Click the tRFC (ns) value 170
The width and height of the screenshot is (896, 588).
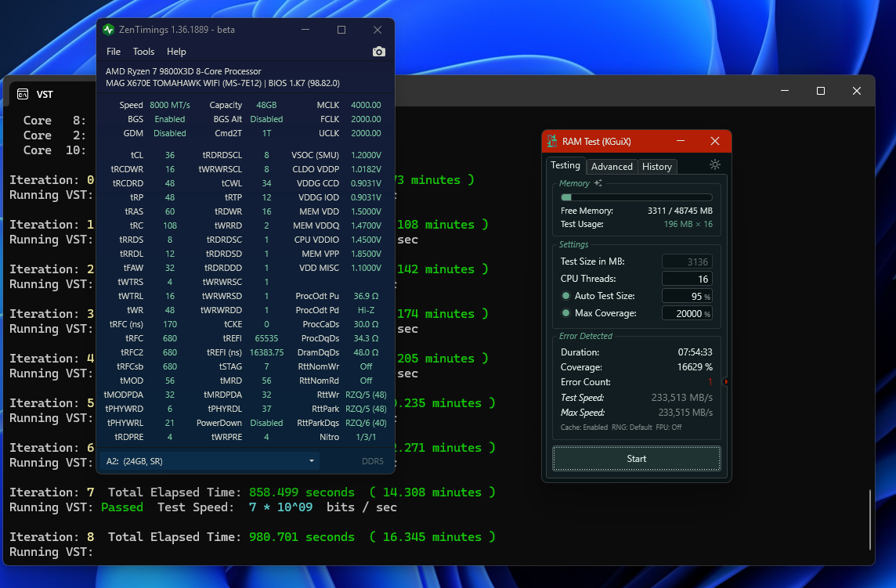tap(170, 324)
